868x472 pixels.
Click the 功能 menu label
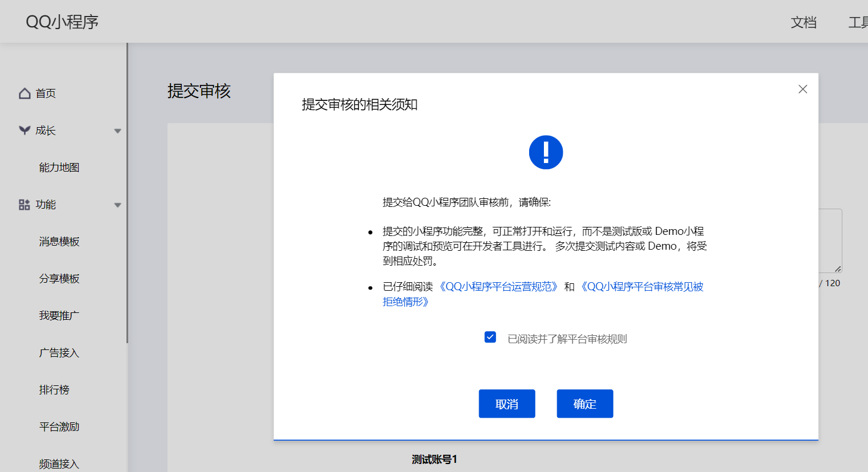pyautogui.click(x=46, y=204)
